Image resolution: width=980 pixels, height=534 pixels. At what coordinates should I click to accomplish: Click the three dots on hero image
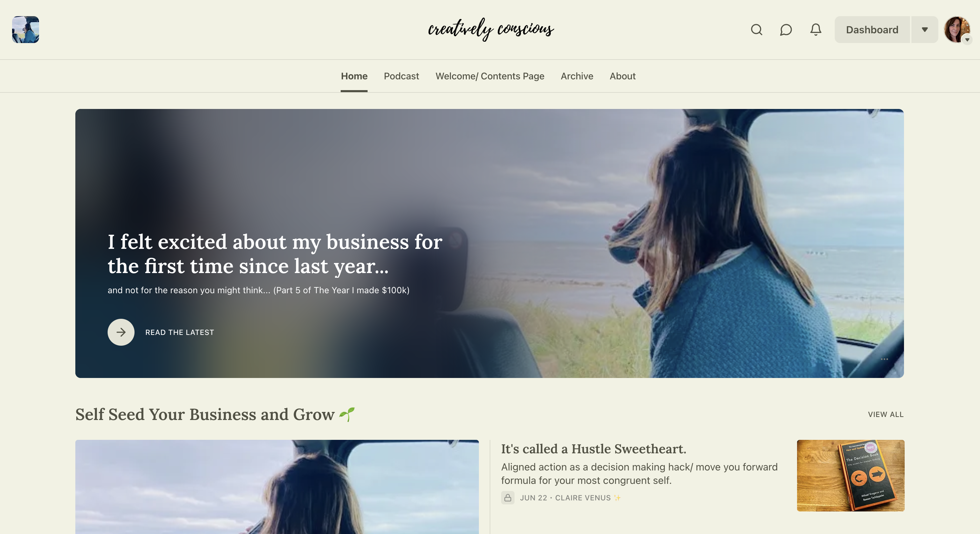click(884, 359)
